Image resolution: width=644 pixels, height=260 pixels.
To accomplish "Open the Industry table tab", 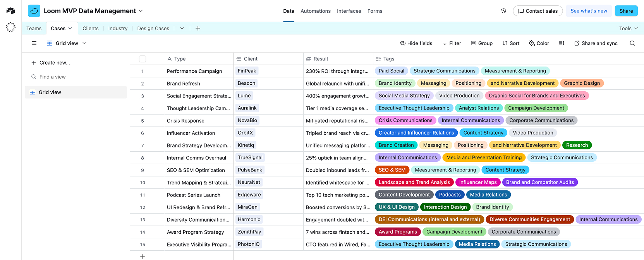I will (118, 28).
